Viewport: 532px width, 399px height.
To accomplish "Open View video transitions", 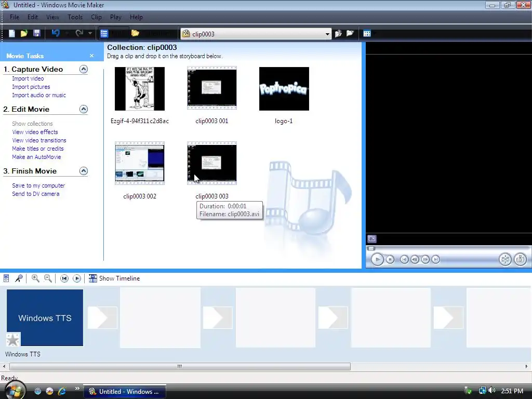I will pos(39,140).
